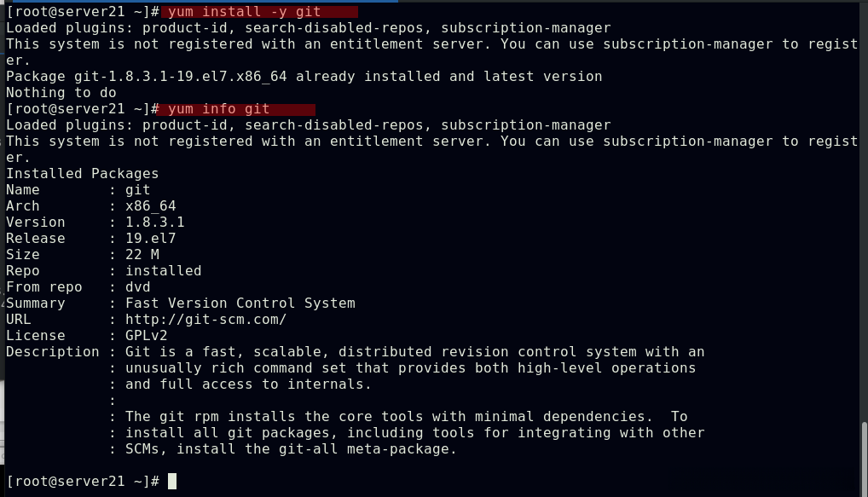Click the cursor block at the last prompt

pos(172,482)
